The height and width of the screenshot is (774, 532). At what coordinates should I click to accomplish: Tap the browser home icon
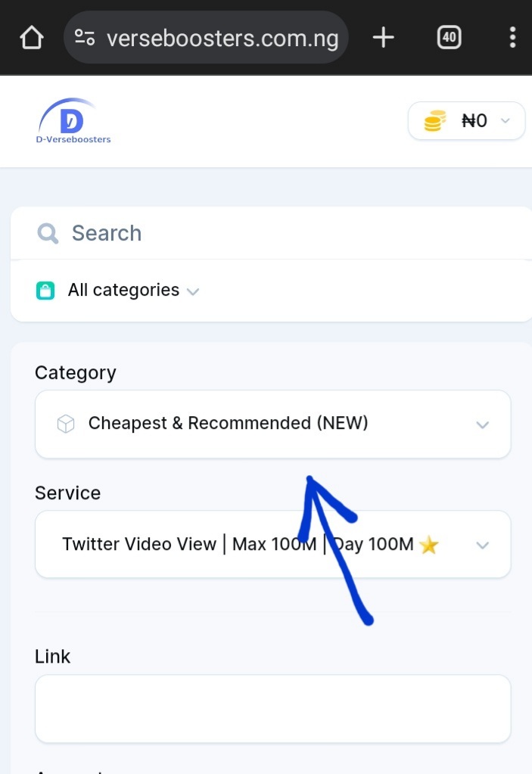(x=32, y=38)
